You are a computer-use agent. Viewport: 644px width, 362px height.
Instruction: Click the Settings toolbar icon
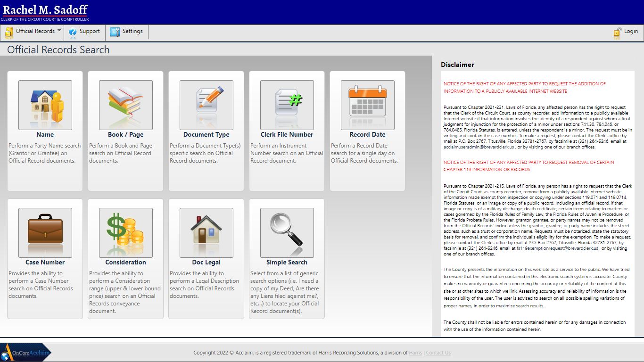click(115, 32)
